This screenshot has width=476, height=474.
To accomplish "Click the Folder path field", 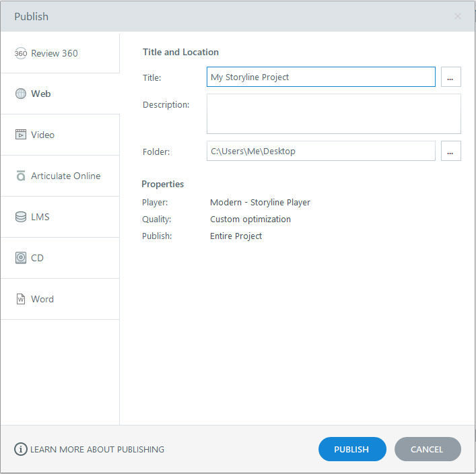I will pos(320,151).
